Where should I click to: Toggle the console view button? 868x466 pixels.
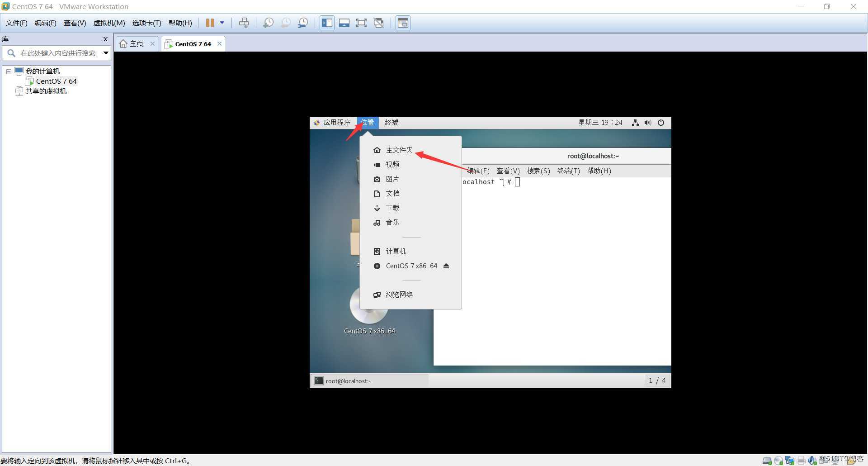[x=403, y=23]
